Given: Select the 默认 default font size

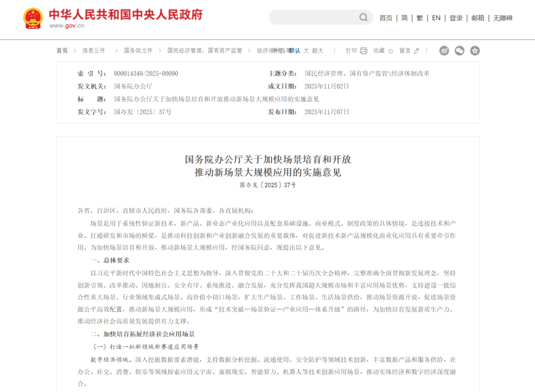Looking at the screenshot, I should click(294, 50).
